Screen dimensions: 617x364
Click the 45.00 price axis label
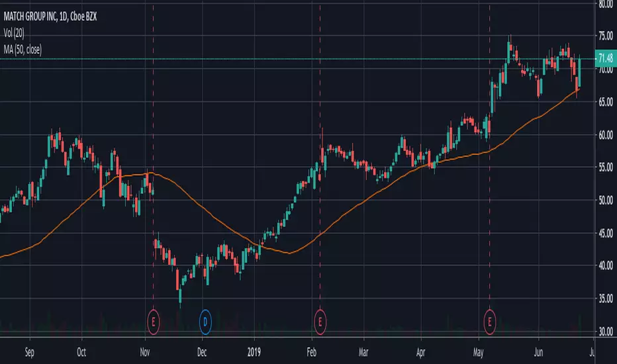pyautogui.click(x=606, y=234)
